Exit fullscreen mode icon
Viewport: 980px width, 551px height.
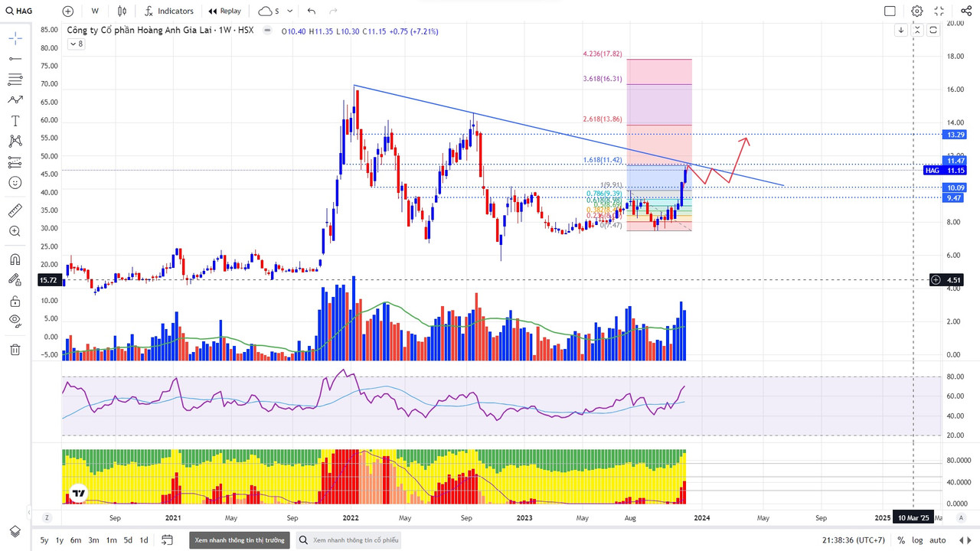(x=939, y=11)
